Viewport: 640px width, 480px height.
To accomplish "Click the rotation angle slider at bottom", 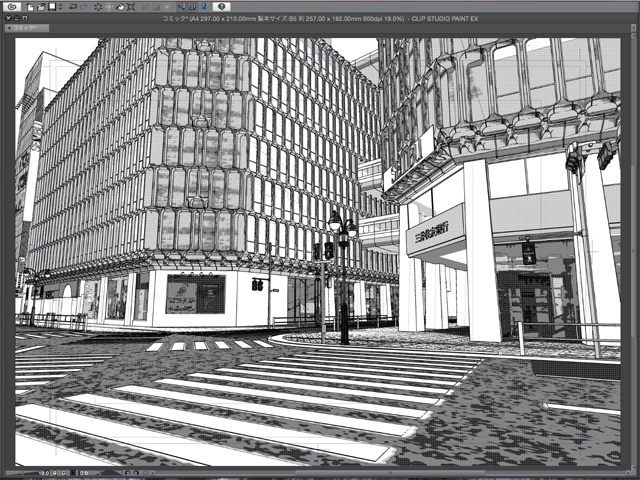I will [111, 473].
